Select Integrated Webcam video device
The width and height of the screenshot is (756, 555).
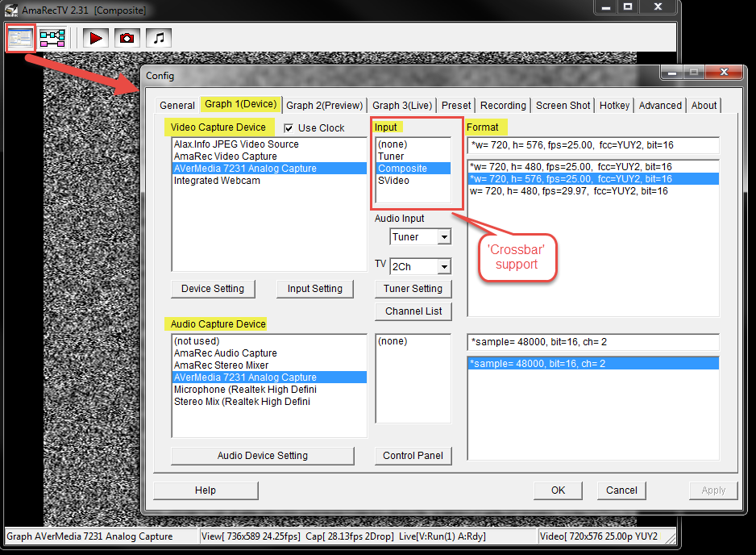(x=269, y=181)
